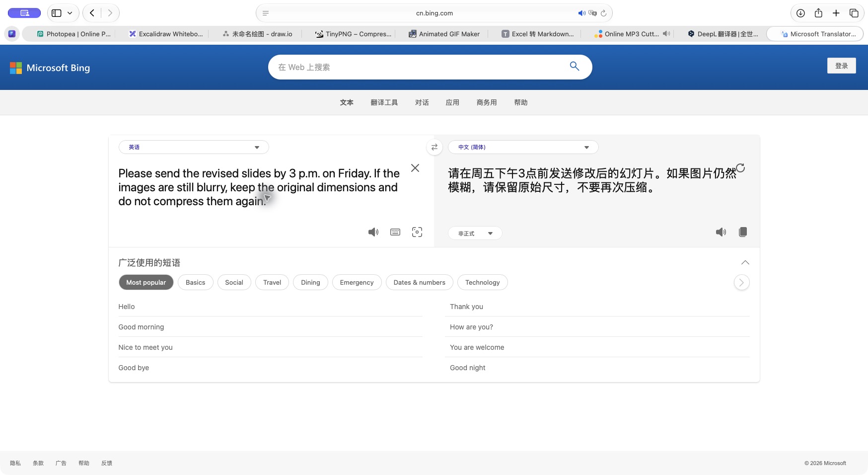The height and width of the screenshot is (475, 868).
Task: Open the source language dropdown 英语
Action: 194,147
